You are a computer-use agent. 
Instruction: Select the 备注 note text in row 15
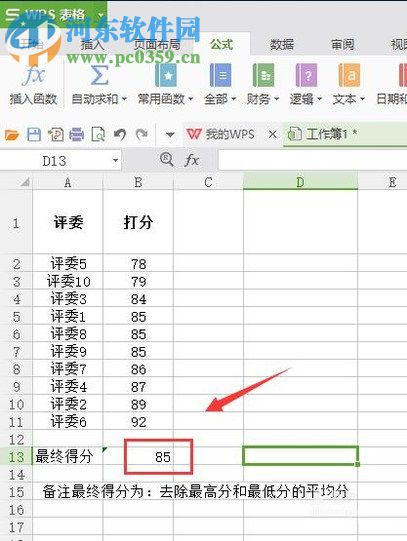pyautogui.click(x=195, y=491)
